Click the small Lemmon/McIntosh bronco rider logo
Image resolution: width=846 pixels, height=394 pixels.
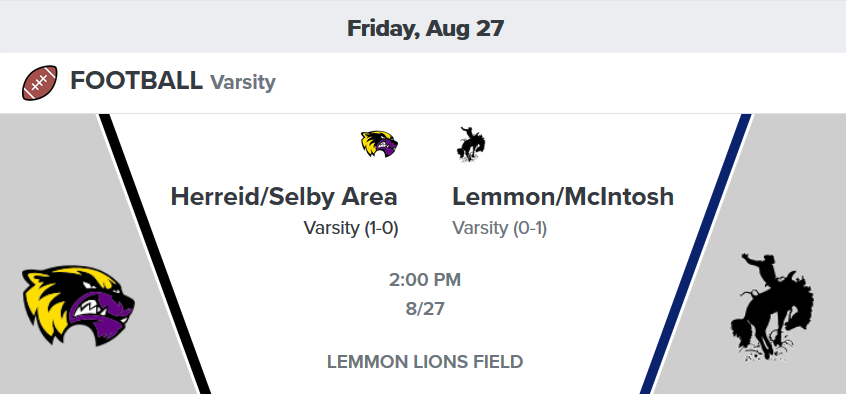[x=470, y=144]
